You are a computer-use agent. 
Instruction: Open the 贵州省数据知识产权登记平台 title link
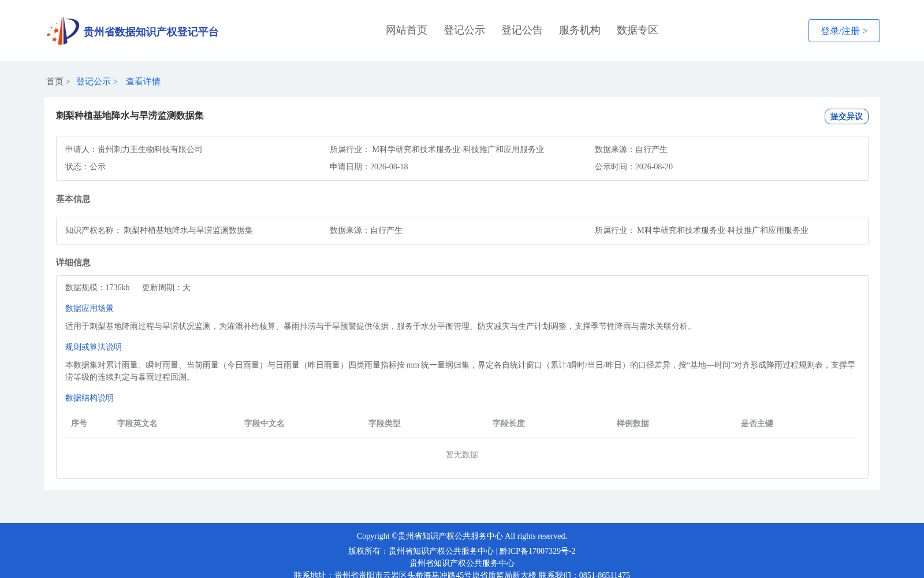[x=151, y=32]
